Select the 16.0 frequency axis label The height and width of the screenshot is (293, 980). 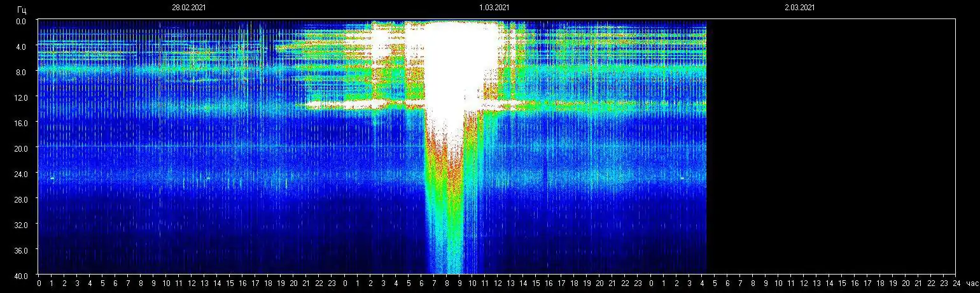[20, 122]
